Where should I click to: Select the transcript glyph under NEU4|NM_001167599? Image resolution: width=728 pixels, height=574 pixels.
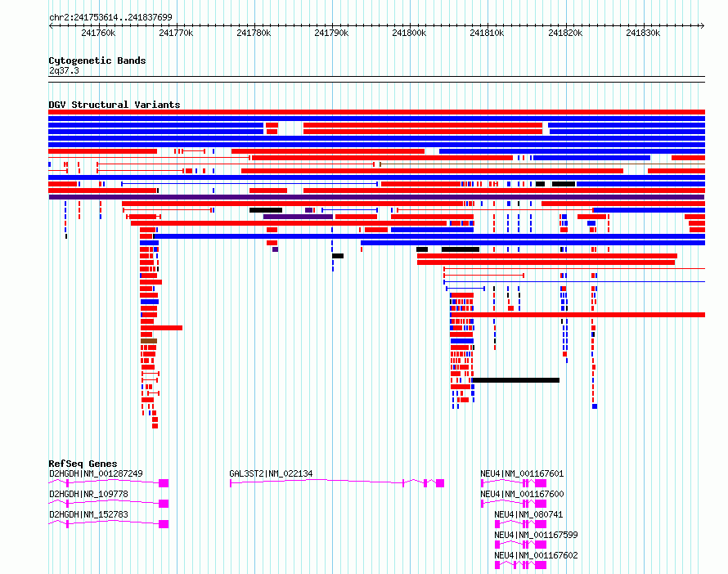[x=520, y=545]
